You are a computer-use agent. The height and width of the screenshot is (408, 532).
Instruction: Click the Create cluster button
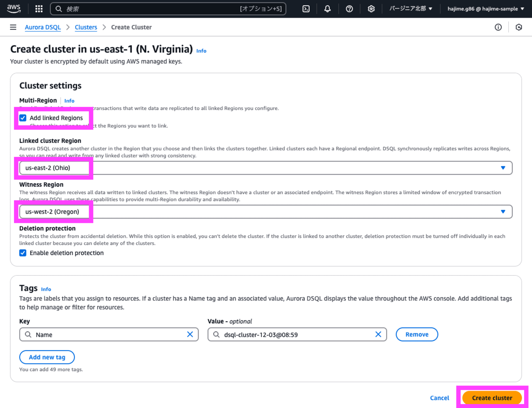(492, 398)
